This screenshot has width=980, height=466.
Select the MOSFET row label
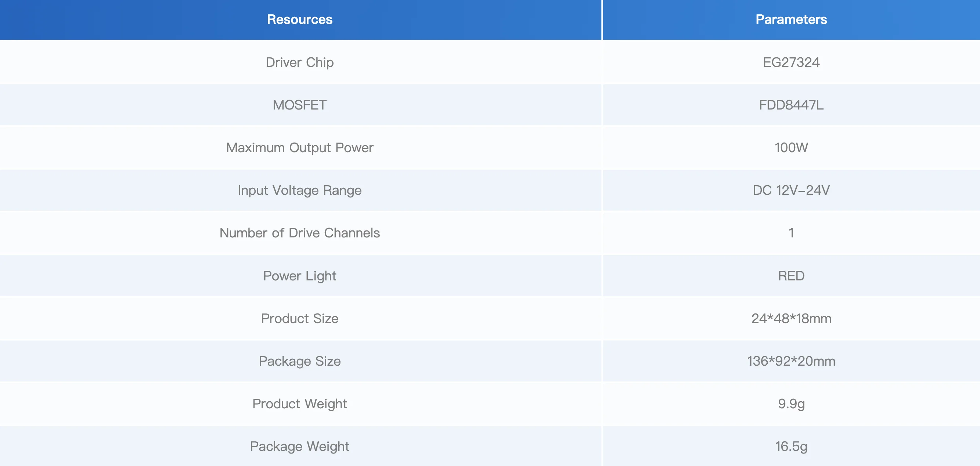pyautogui.click(x=299, y=105)
